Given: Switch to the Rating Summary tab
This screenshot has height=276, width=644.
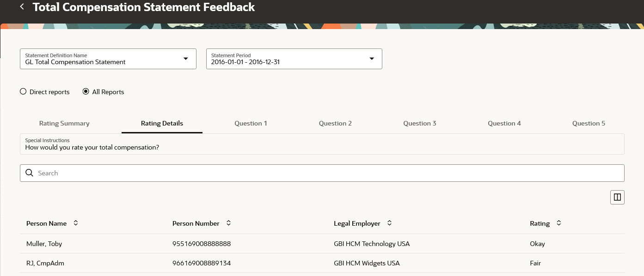Looking at the screenshot, I should point(64,123).
